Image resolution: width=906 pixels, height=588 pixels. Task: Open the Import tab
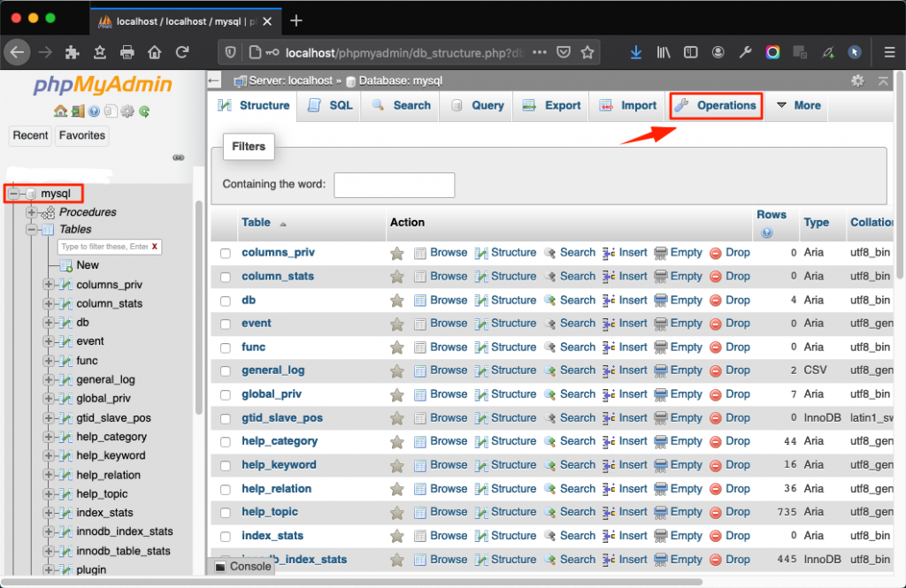click(x=627, y=106)
